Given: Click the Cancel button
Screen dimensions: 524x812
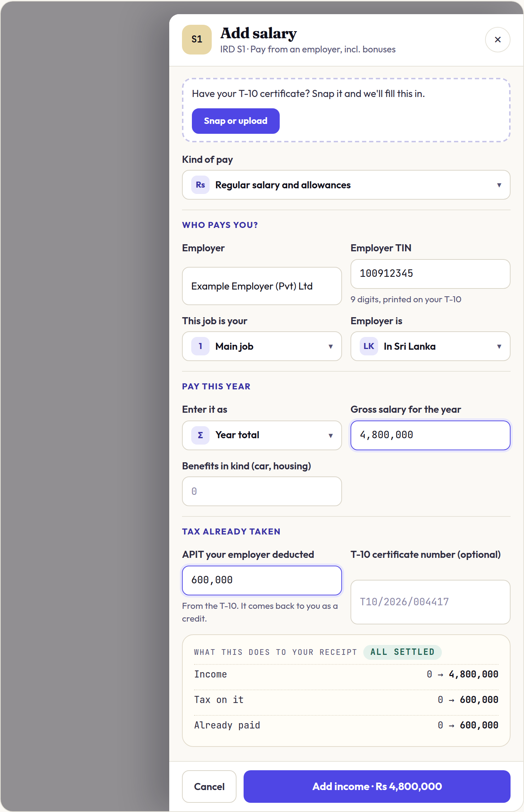Looking at the screenshot, I should pos(209,787).
